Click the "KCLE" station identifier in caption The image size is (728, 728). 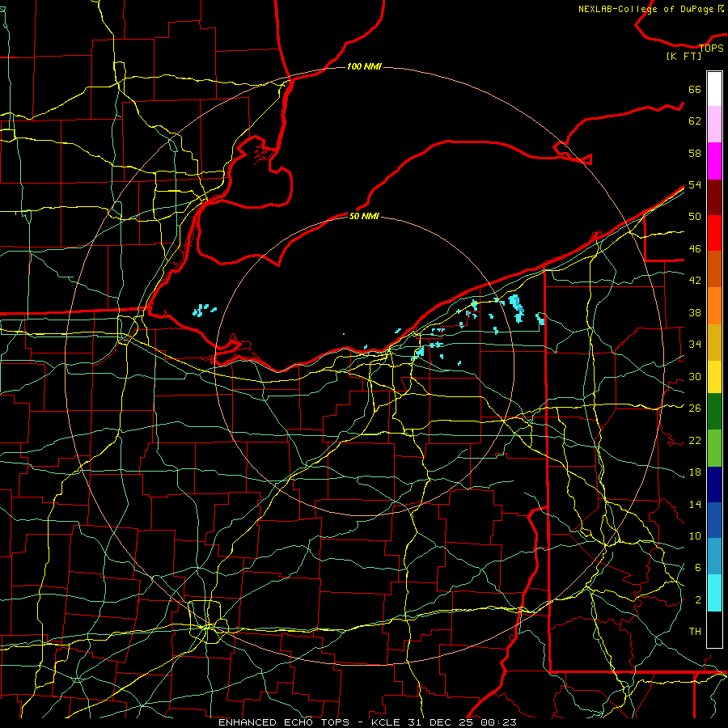386,722
